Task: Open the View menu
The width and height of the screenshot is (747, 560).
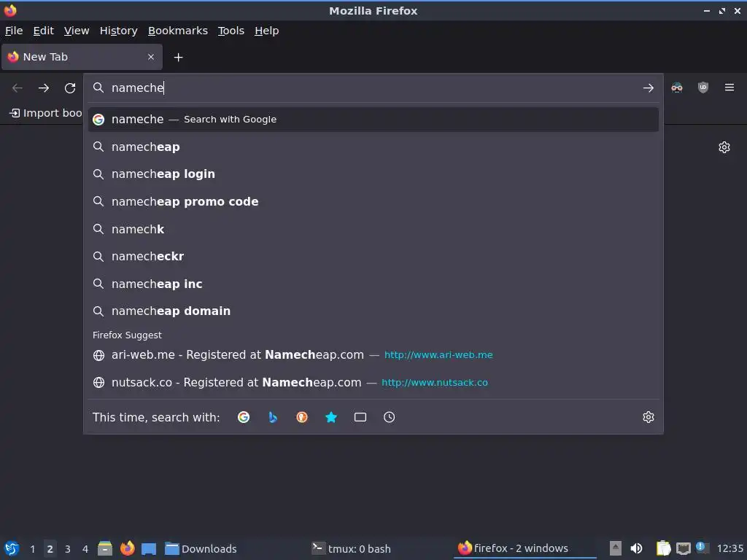Action: [x=76, y=31]
